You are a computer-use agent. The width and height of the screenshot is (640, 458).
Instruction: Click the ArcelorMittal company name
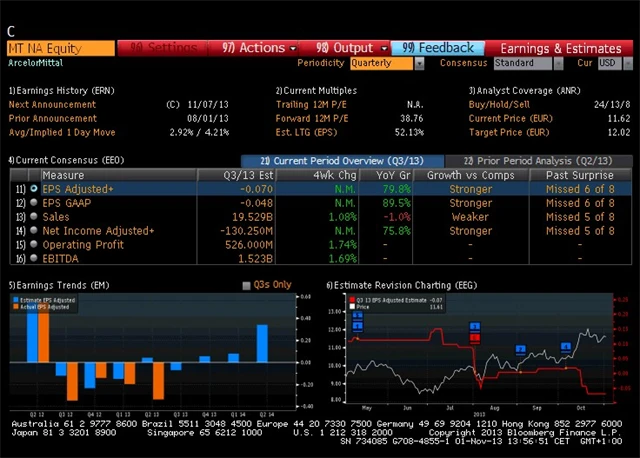pos(36,63)
